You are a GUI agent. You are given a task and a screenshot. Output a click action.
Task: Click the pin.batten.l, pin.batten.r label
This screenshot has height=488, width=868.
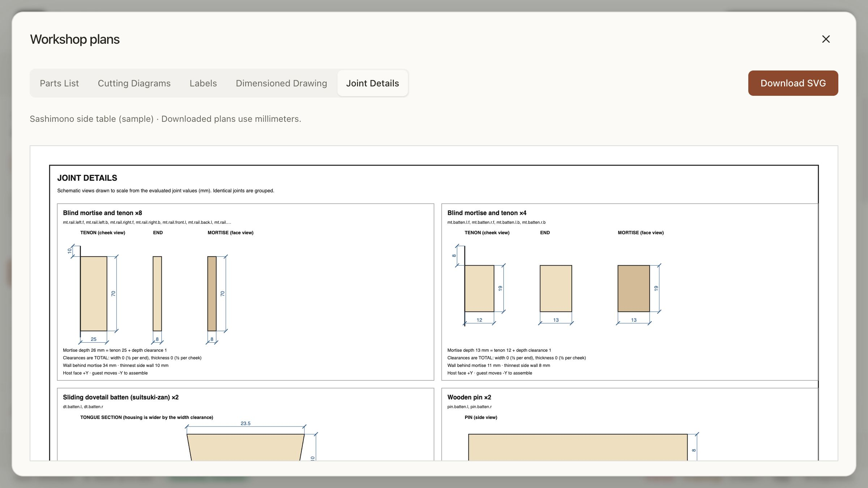pyautogui.click(x=469, y=407)
